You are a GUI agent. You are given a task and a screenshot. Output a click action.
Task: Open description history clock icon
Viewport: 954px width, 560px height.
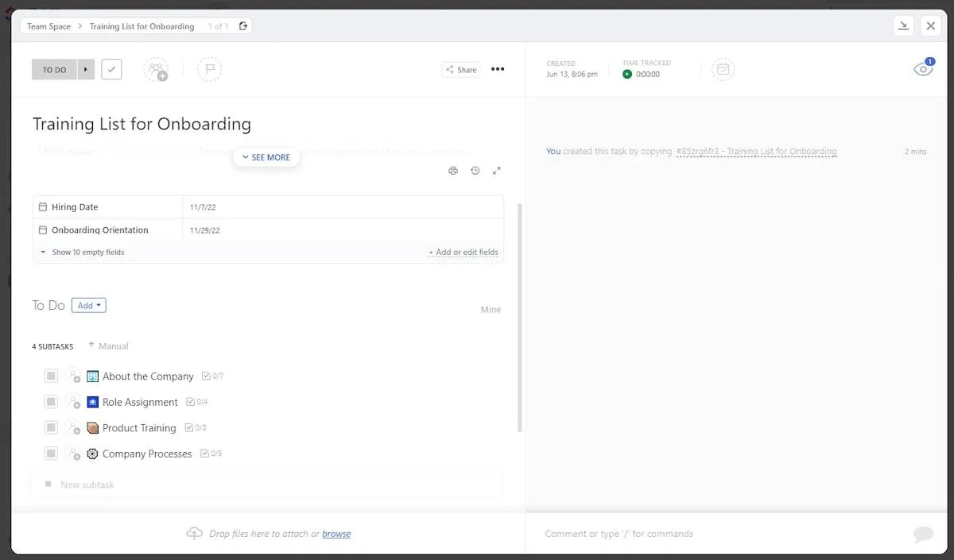(x=475, y=171)
